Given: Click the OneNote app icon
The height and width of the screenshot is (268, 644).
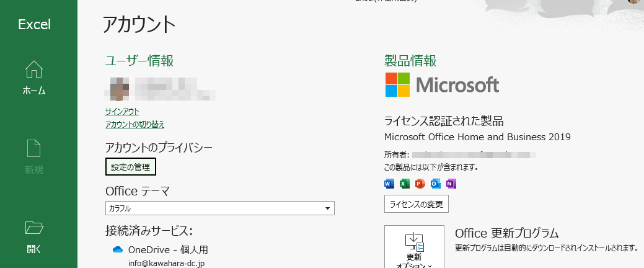Looking at the screenshot, I should coord(451,184).
